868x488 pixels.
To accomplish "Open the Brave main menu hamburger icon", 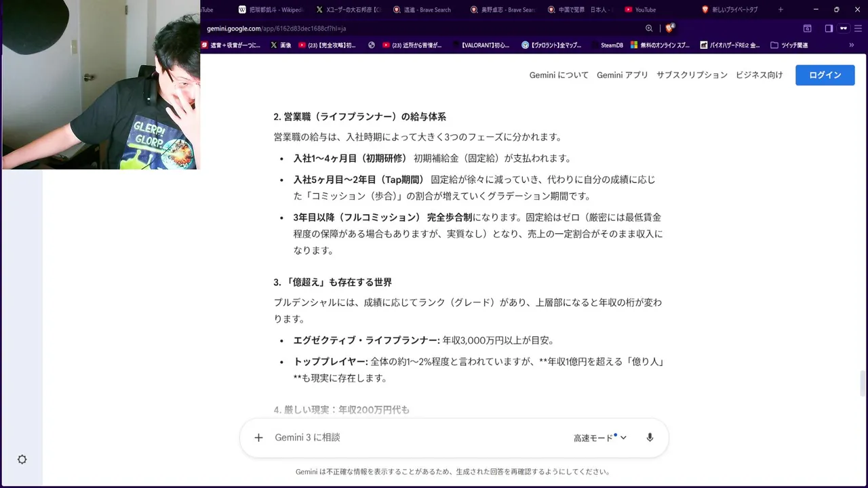I will [x=859, y=28].
